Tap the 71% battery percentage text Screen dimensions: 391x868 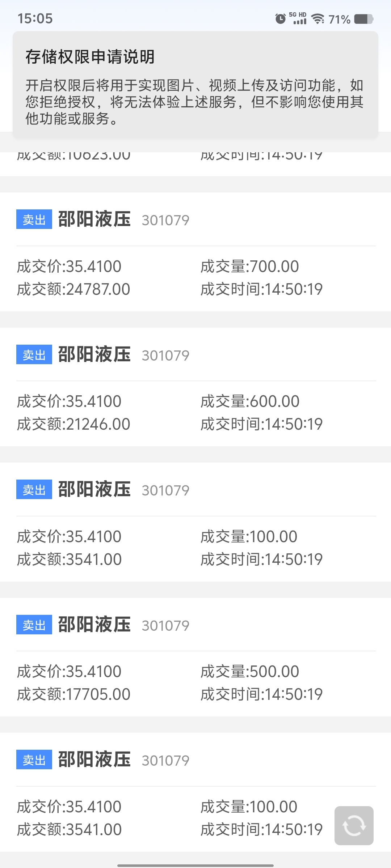339,19
